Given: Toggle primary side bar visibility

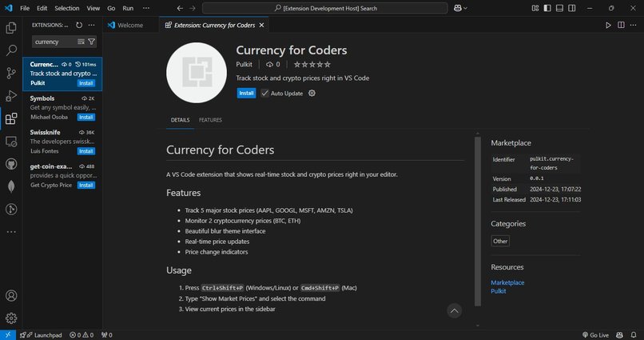Looking at the screenshot, I should coord(547,8).
